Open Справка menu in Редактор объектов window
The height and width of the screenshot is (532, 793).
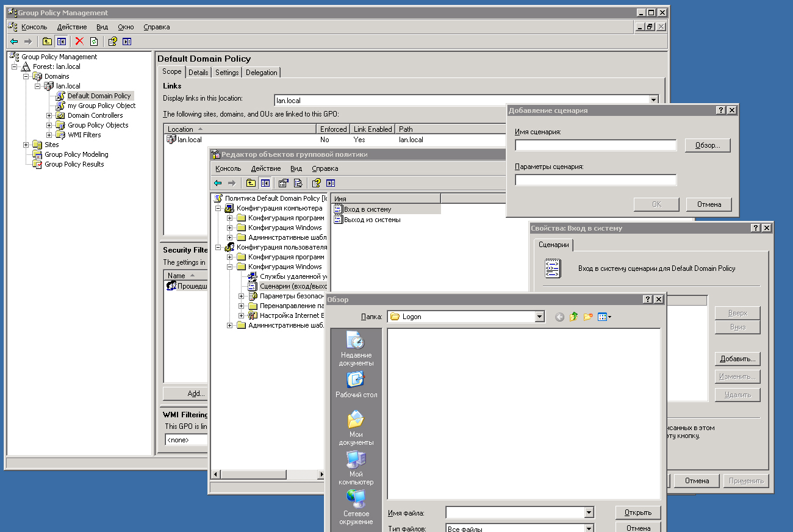click(x=325, y=168)
